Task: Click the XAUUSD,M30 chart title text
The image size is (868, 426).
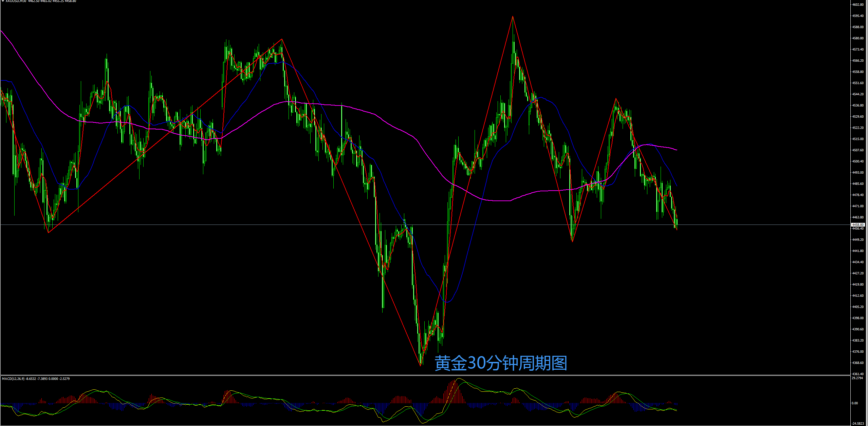Action: pos(16,1)
